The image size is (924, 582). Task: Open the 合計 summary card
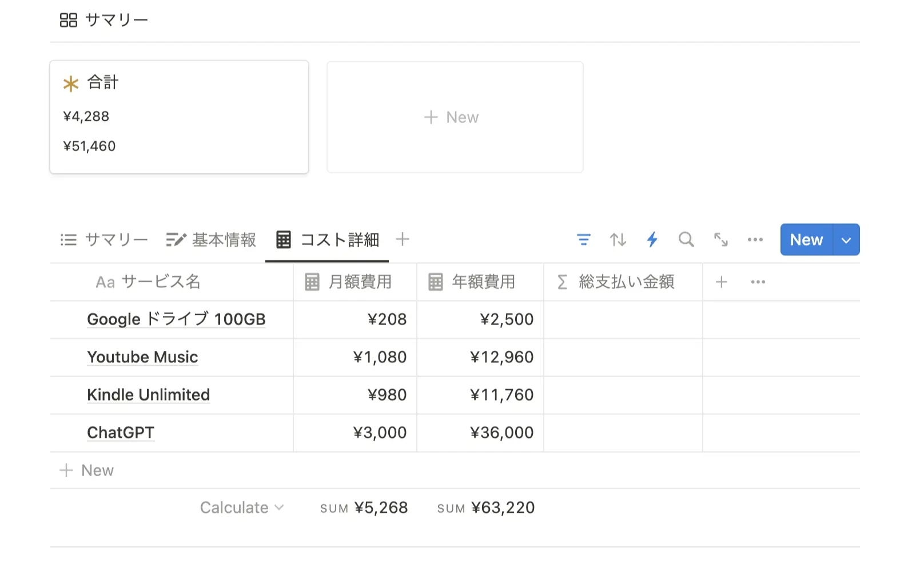click(x=179, y=117)
